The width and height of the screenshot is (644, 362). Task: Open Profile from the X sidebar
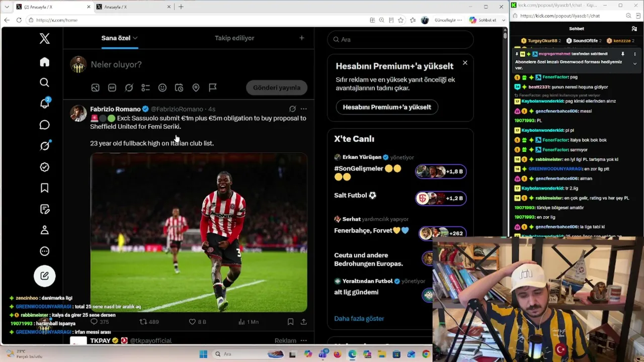(x=45, y=230)
